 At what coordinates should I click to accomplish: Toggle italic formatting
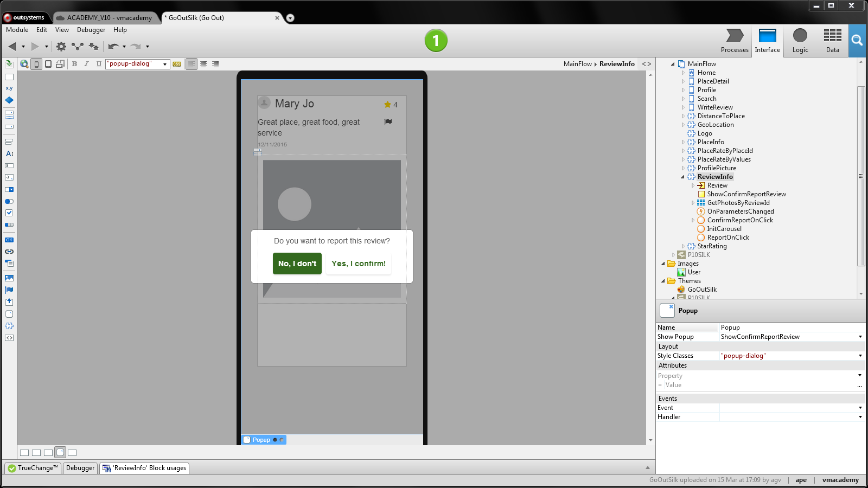click(86, 63)
